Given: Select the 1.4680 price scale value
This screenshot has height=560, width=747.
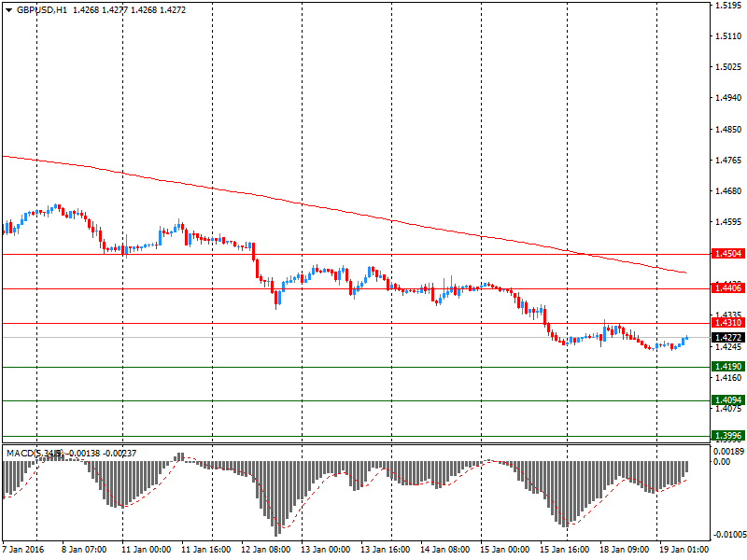Looking at the screenshot, I should pyautogui.click(x=729, y=191).
